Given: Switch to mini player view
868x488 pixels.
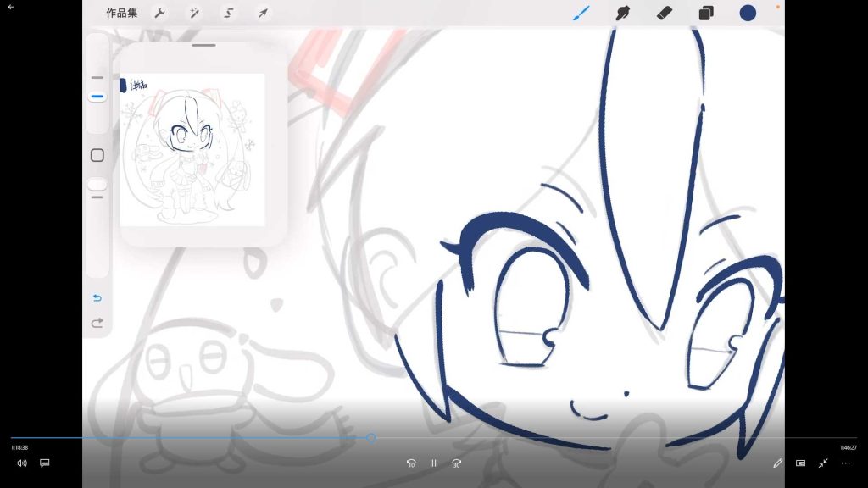Looking at the screenshot, I should [x=800, y=463].
